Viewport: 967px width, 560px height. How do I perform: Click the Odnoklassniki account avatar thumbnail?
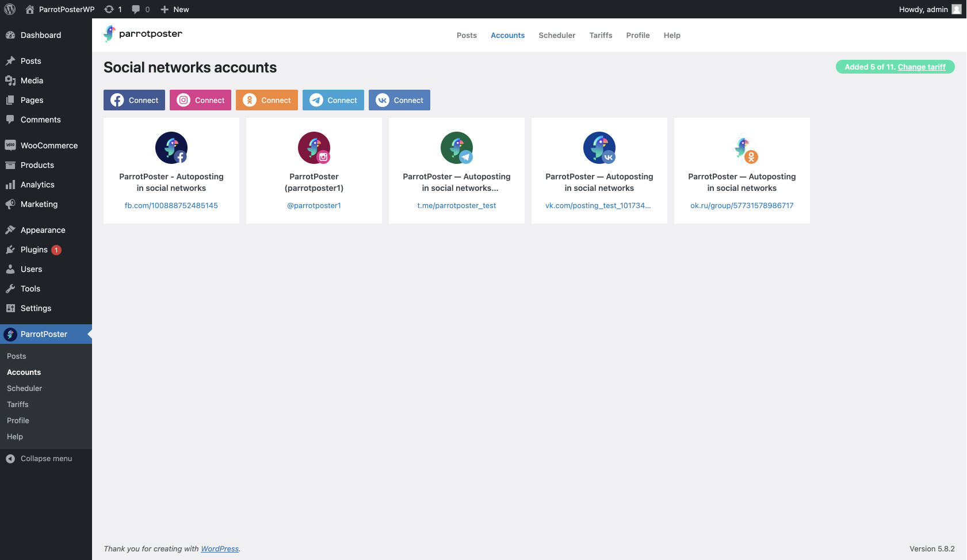point(742,148)
